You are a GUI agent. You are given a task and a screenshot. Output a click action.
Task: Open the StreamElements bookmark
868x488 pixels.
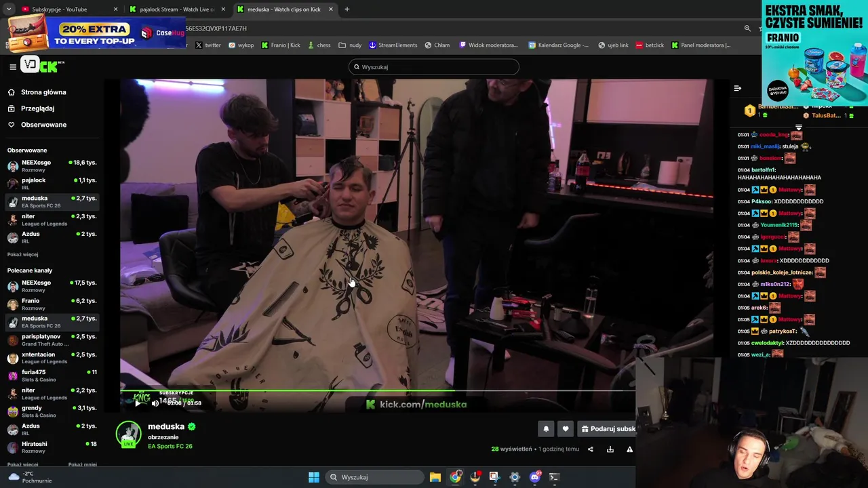click(393, 45)
